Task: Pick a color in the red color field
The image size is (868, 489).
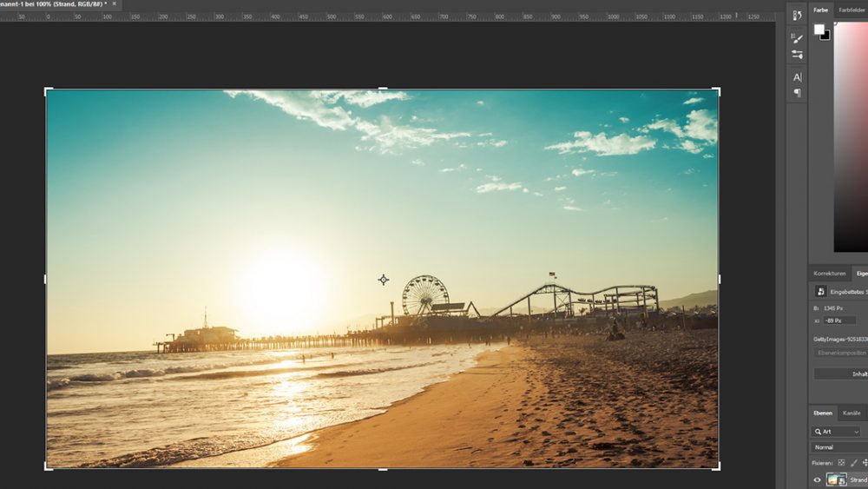Action: tap(851, 136)
